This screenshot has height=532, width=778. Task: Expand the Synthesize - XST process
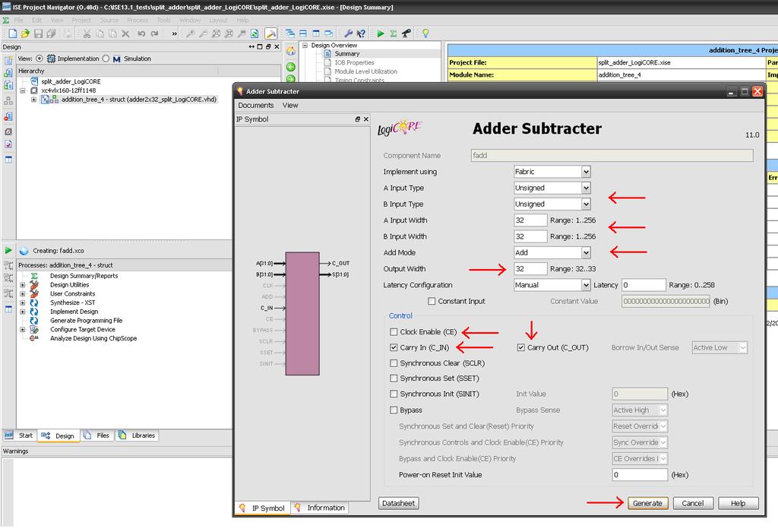coord(22,302)
